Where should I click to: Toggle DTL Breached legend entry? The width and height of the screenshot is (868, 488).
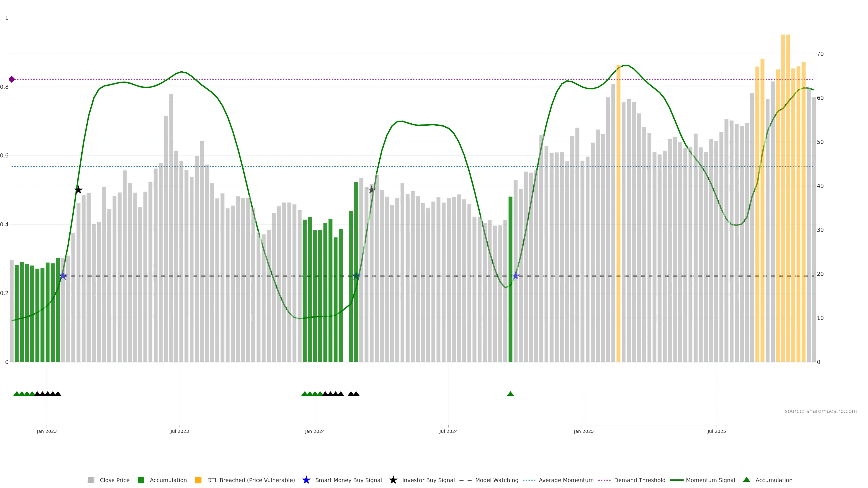(x=251, y=480)
